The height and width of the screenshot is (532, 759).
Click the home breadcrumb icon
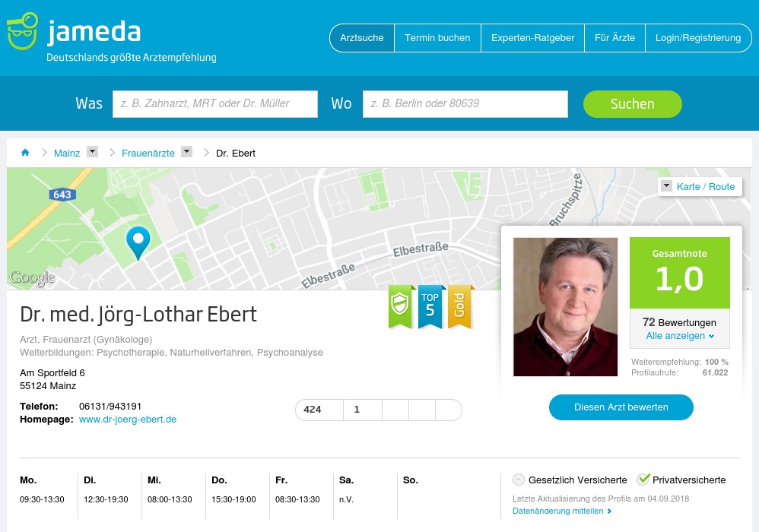pyautogui.click(x=25, y=152)
